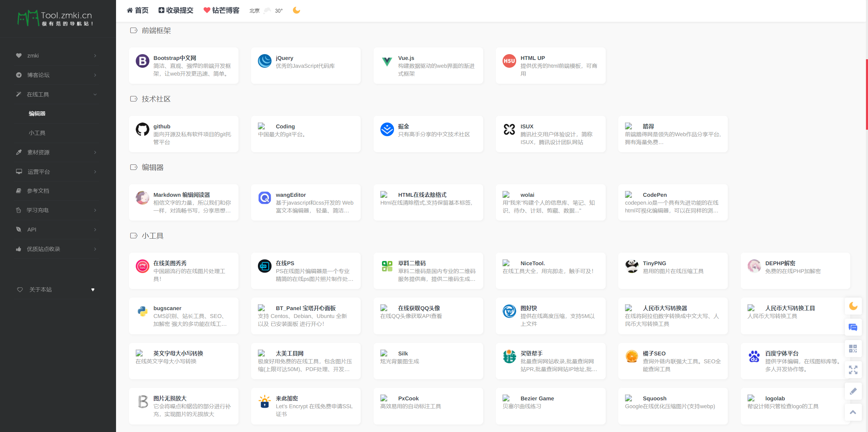Open the DEPHP解密 avatar thumbnail
Screen dimensions: 868x432
pyautogui.click(x=754, y=267)
